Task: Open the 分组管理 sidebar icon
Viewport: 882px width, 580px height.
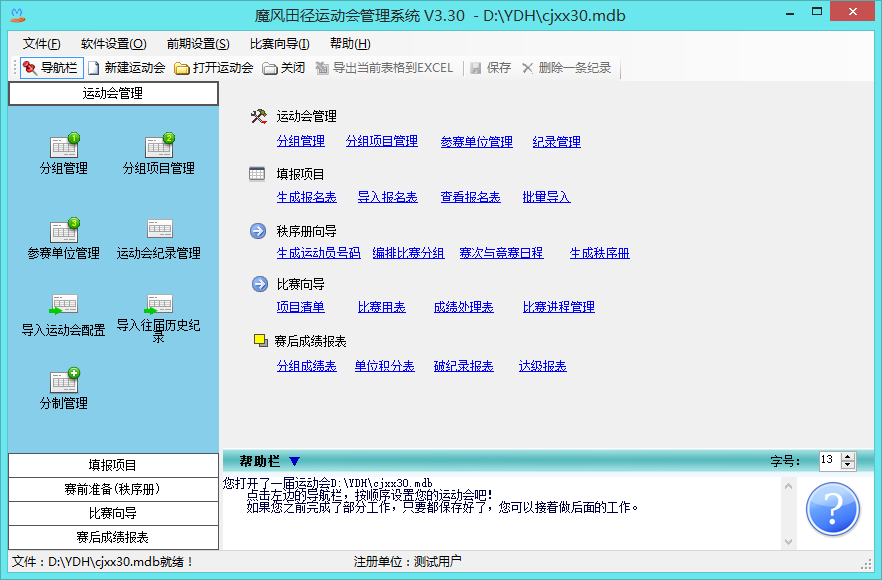Action: click(x=63, y=148)
